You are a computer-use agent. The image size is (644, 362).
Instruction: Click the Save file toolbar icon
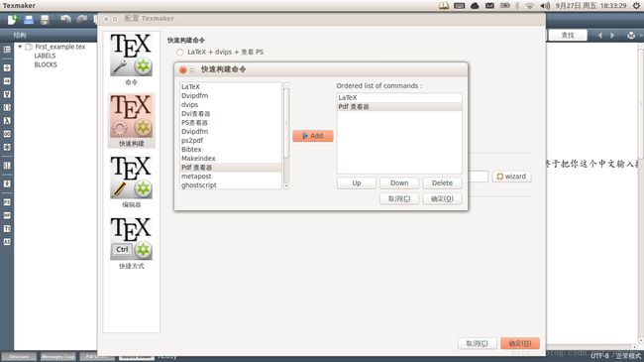click(45, 19)
